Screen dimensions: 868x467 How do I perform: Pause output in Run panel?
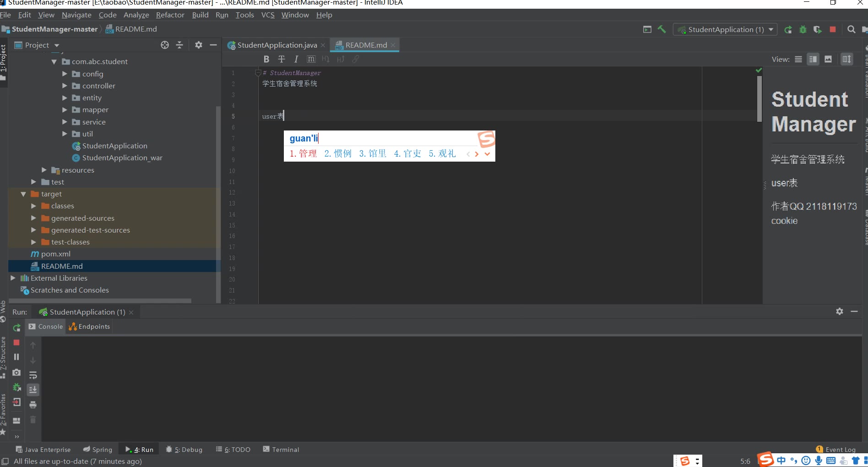(x=16, y=357)
